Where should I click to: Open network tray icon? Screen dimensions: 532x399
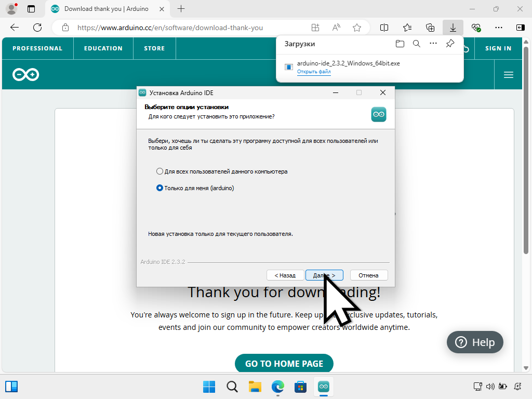pos(478,387)
